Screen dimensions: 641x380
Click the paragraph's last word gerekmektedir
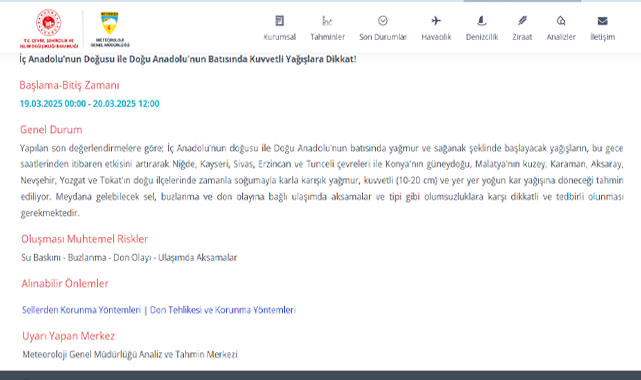50,213
